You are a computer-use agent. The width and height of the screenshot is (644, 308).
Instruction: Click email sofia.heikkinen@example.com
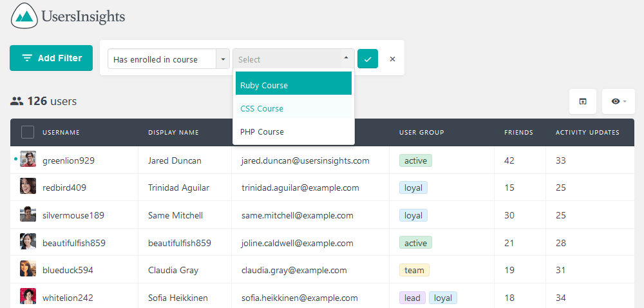pyautogui.click(x=299, y=298)
